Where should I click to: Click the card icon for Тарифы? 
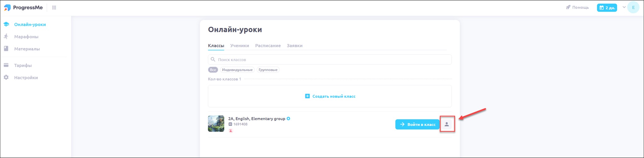6,65
